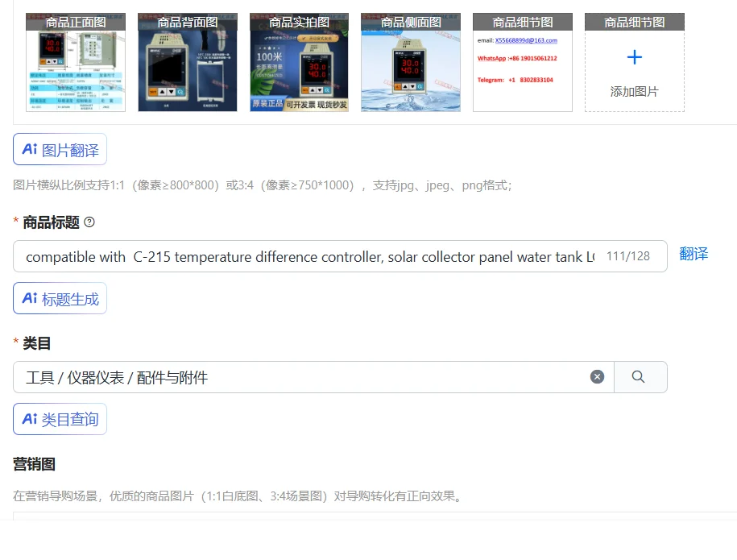
Task: Click the 111/128 character counter
Action: 628,256
